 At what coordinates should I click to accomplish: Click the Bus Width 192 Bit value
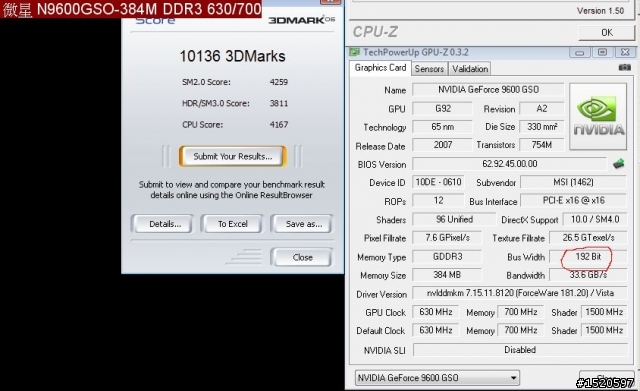(588, 256)
